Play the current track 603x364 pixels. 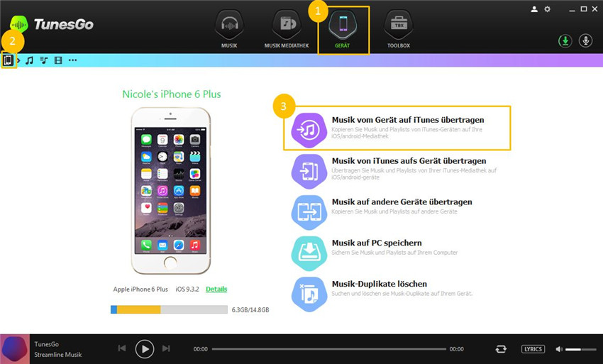click(145, 349)
